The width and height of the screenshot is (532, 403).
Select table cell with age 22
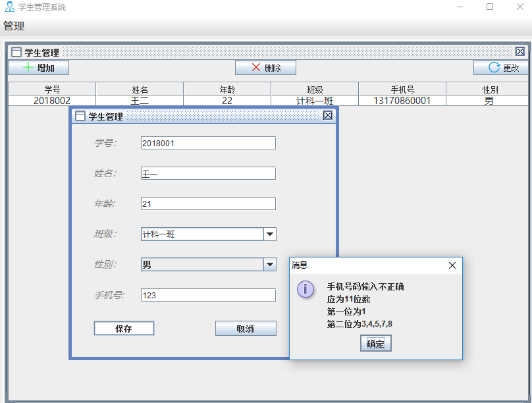(x=227, y=101)
